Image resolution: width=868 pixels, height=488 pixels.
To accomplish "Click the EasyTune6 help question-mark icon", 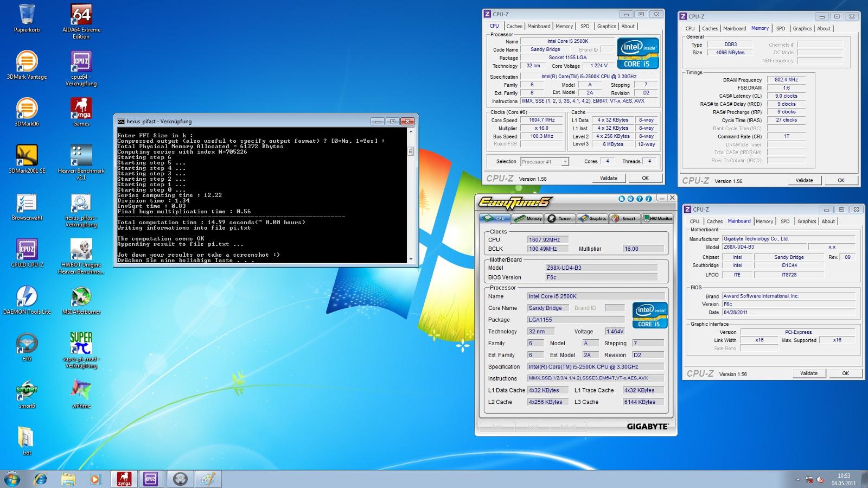I will pos(640,199).
